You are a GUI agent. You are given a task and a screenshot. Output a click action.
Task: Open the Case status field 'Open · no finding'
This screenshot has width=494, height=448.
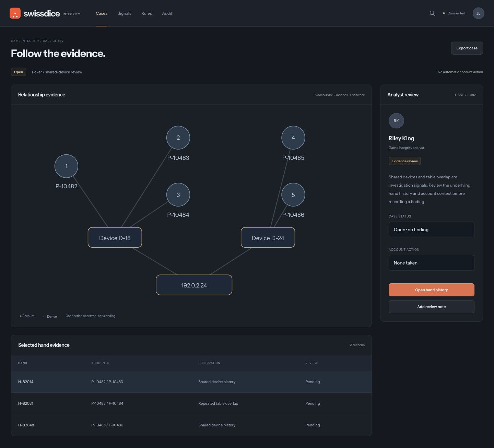click(431, 229)
